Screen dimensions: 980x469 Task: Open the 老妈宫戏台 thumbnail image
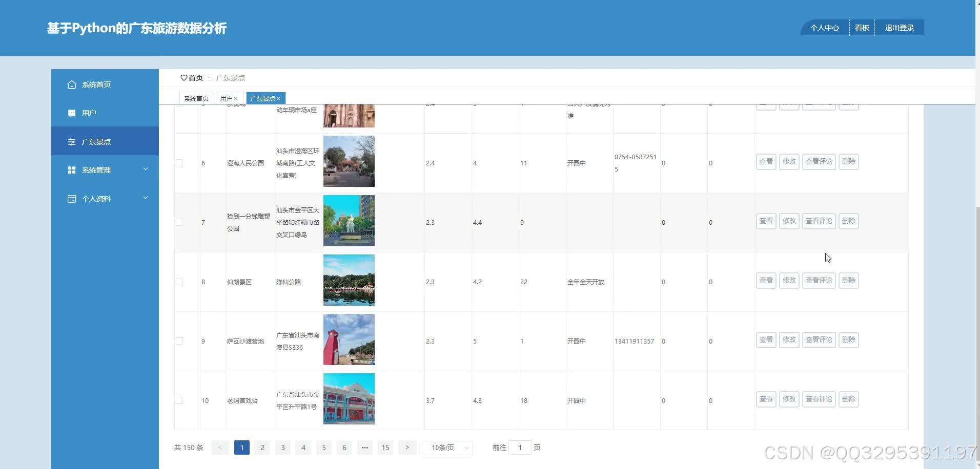point(349,399)
